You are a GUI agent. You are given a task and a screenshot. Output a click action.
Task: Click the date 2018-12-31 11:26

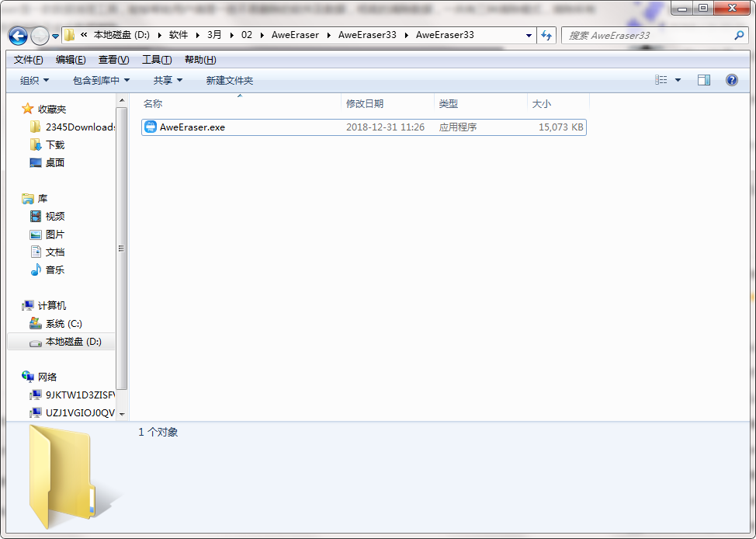click(x=385, y=127)
